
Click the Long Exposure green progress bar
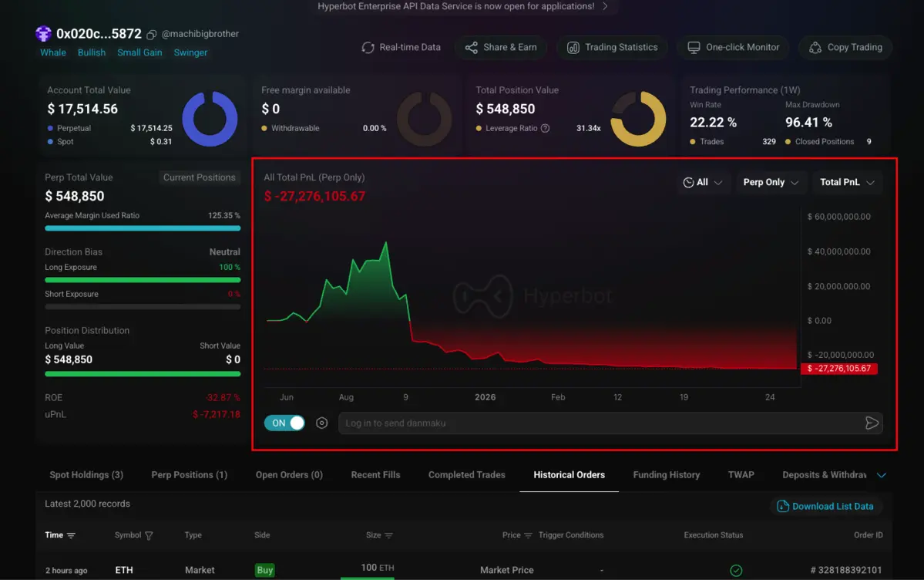pyautogui.click(x=143, y=280)
